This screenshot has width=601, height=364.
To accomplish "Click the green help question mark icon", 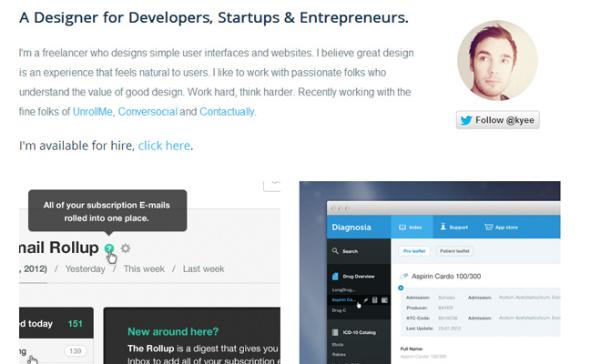I will [109, 248].
